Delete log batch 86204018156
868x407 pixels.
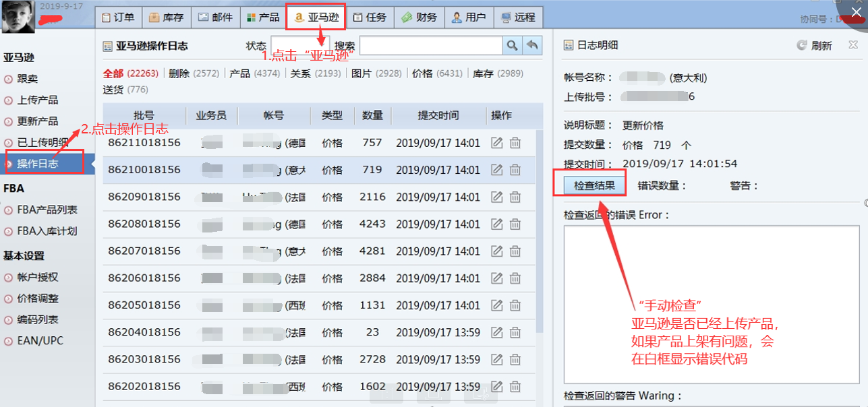tap(515, 332)
